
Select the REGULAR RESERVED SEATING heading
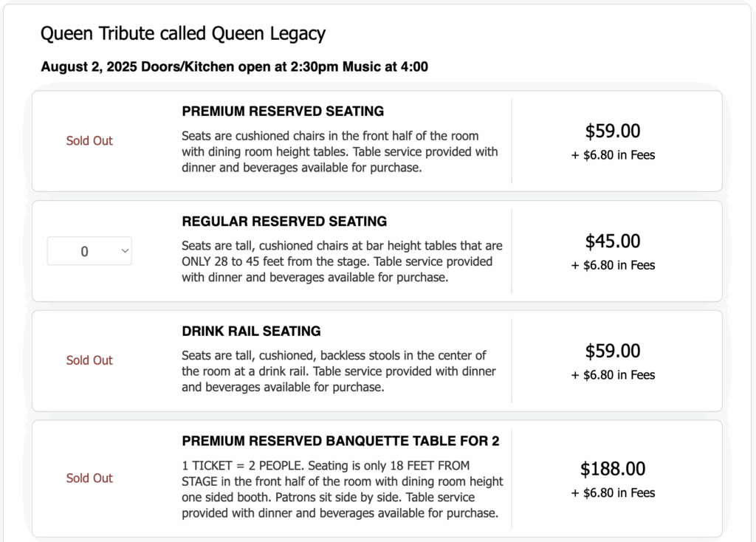tap(284, 222)
